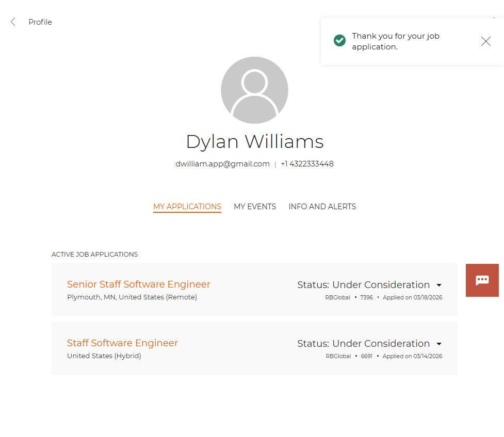Open the Senior Staff Software Engineer job

139,284
